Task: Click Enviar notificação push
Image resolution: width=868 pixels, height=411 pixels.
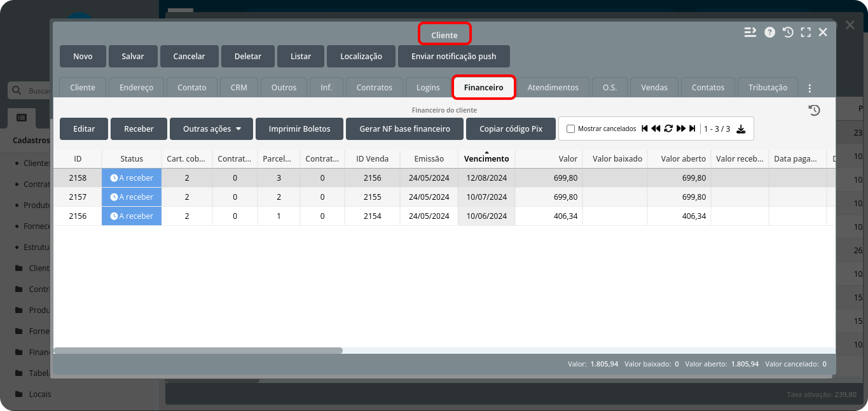Action: [453, 56]
